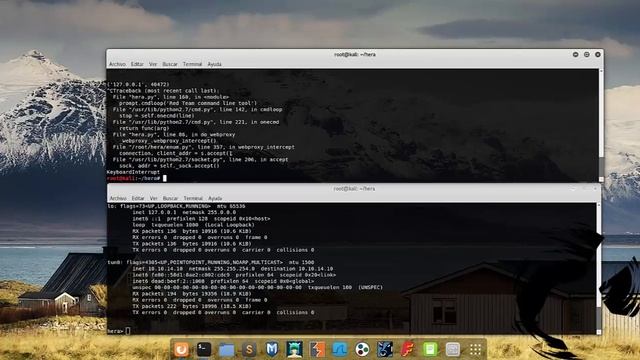Open Firefox from the dock
Image resolution: width=640 pixels, height=360 pixels.
pos(182,349)
